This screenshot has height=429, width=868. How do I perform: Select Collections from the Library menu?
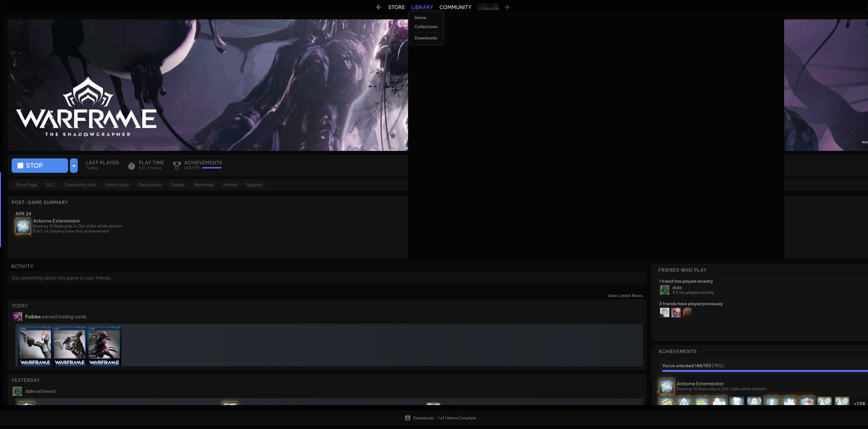tap(426, 27)
